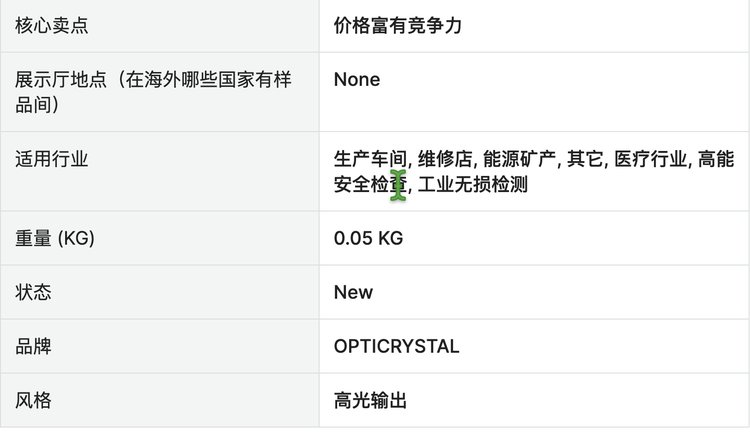Click the 状态 label cell
Viewport: 750px width, 434px height.
pos(33,293)
